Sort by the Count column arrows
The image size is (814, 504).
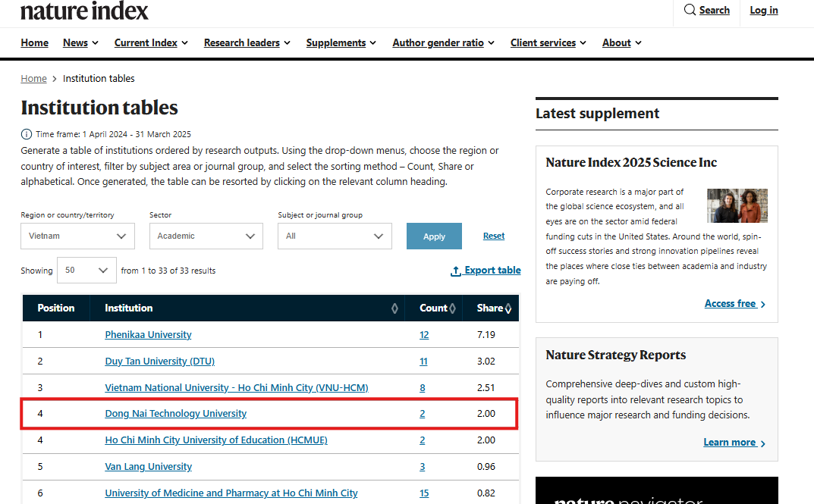pyautogui.click(x=452, y=308)
